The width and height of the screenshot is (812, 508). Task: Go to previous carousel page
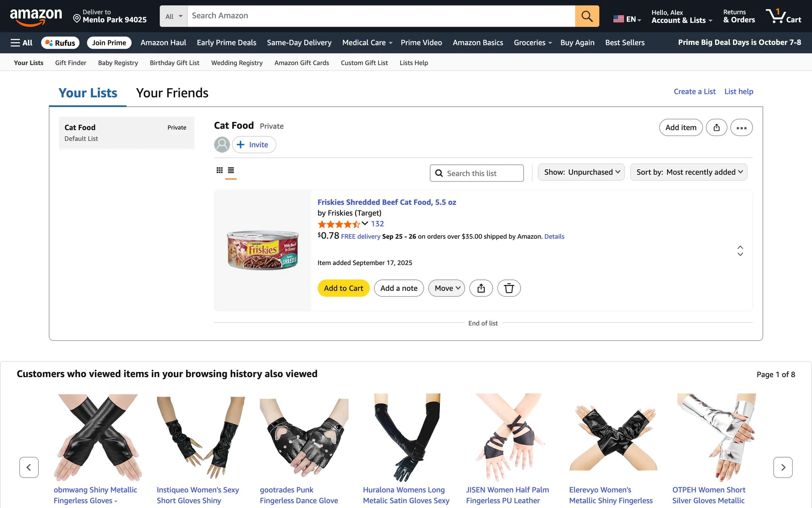pos(29,467)
